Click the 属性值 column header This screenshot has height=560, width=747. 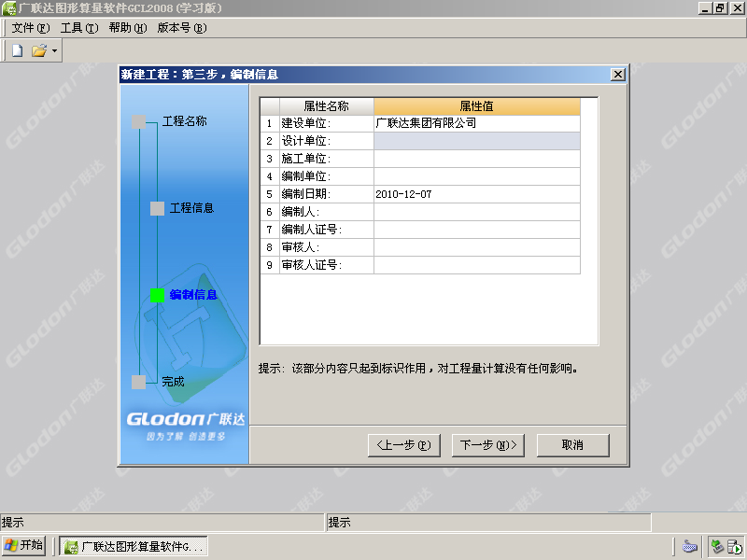(x=477, y=106)
